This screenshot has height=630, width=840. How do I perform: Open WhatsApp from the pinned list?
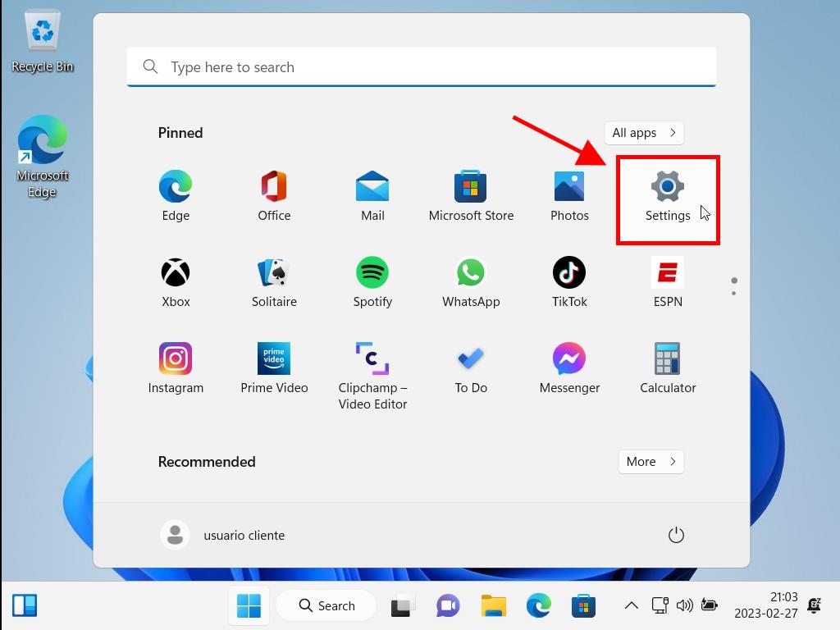coord(471,281)
